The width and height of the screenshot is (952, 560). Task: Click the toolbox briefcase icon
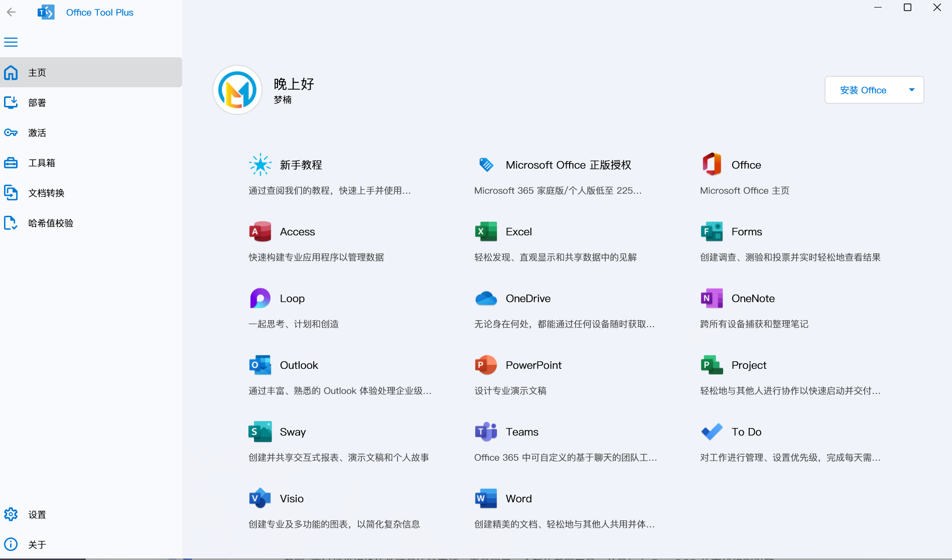click(x=11, y=163)
